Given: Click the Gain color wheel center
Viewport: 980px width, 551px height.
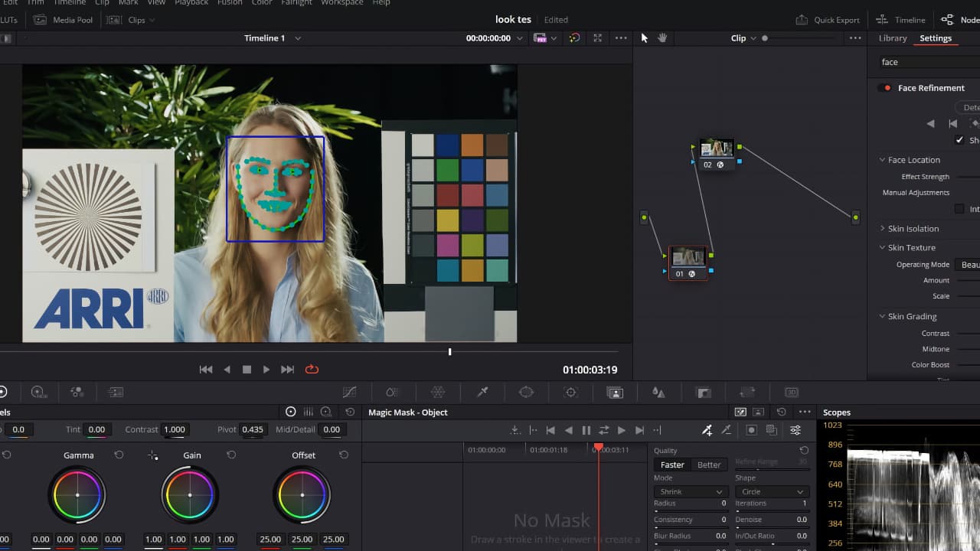Looking at the screenshot, I should click(x=190, y=495).
